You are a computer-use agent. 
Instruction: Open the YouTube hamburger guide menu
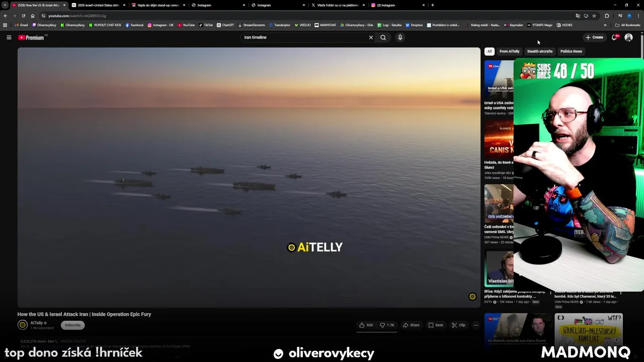(9, 37)
